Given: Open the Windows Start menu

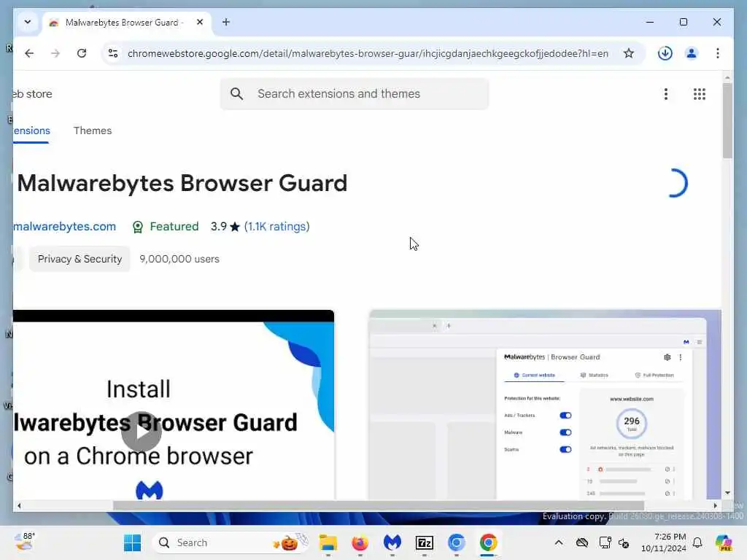Looking at the screenshot, I should click(x=132, y=542).
